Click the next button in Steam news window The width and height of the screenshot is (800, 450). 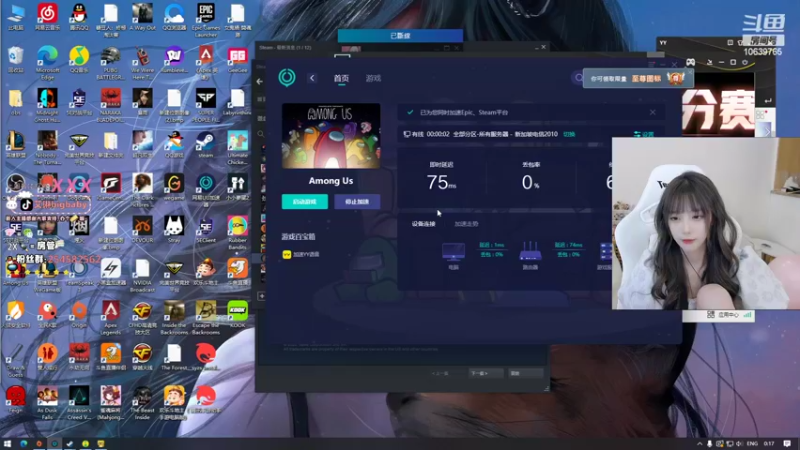point(485,373)
